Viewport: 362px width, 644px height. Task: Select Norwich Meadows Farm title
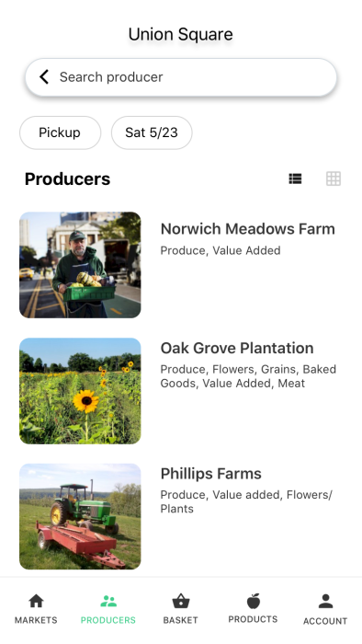tap(248, 229)
